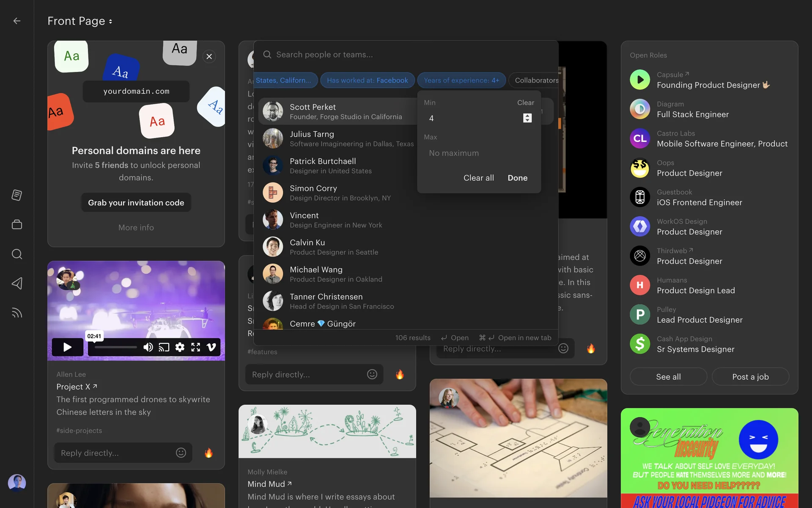Open the briefcase jobs icon in the sidebar
Viewport: 812px width, 508px height.
point(17,224)
